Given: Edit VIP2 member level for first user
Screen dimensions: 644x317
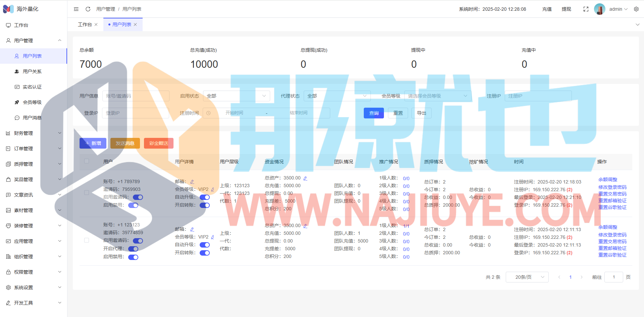Looking at the screenshot, I should (213, 190).
